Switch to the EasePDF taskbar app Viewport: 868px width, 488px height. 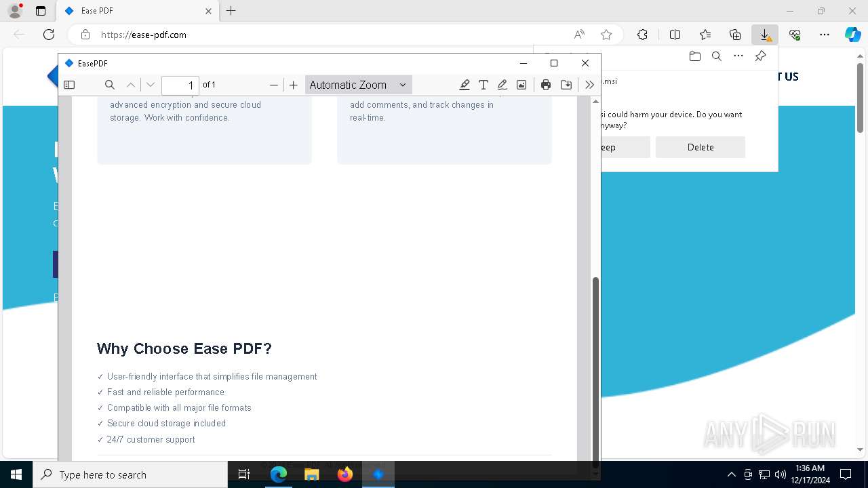(x=378, y=474)
